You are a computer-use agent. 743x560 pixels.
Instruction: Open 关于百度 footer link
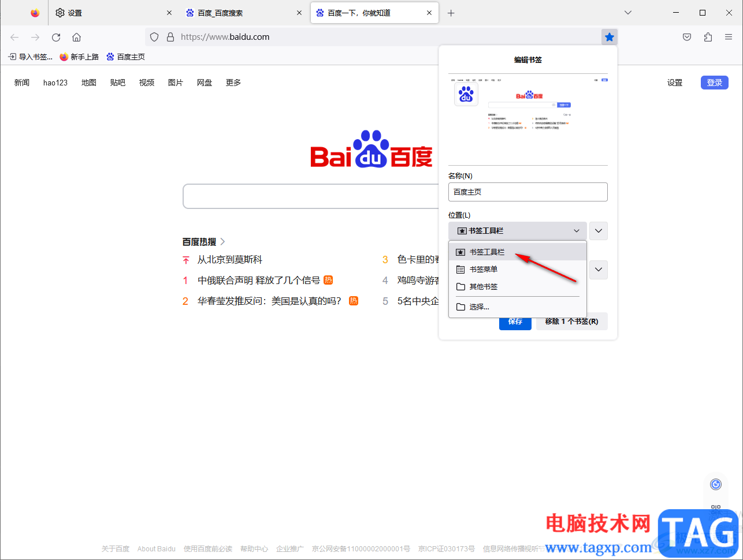(x=116, y=549)
